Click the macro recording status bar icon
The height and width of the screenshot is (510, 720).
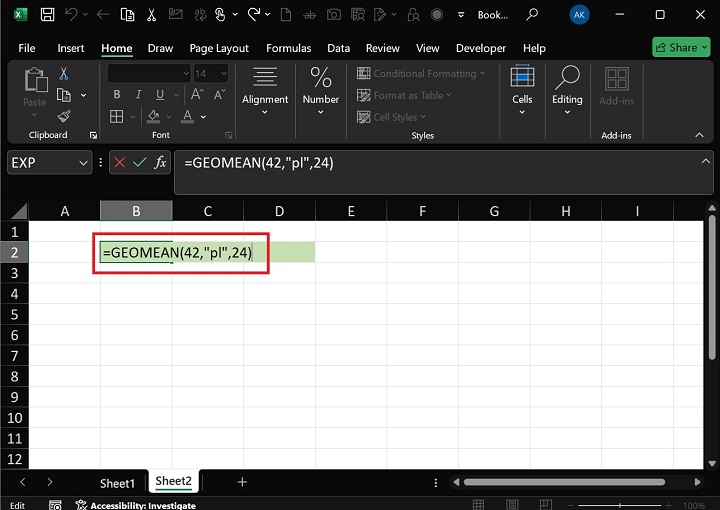[55, 505]
